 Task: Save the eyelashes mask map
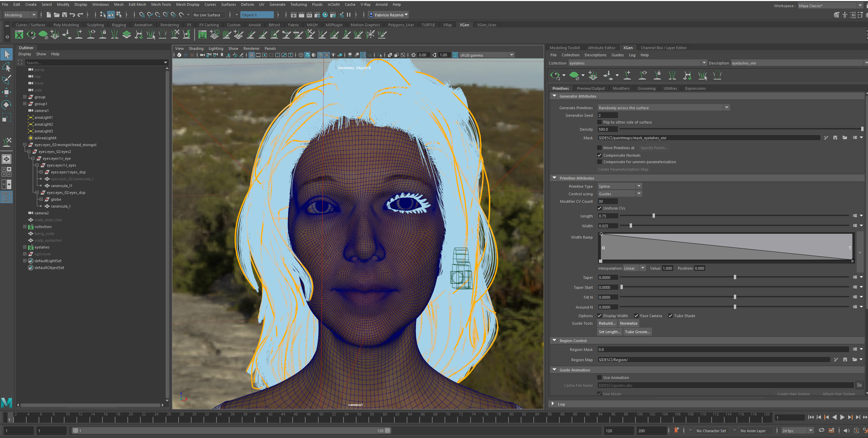(835, 138)
